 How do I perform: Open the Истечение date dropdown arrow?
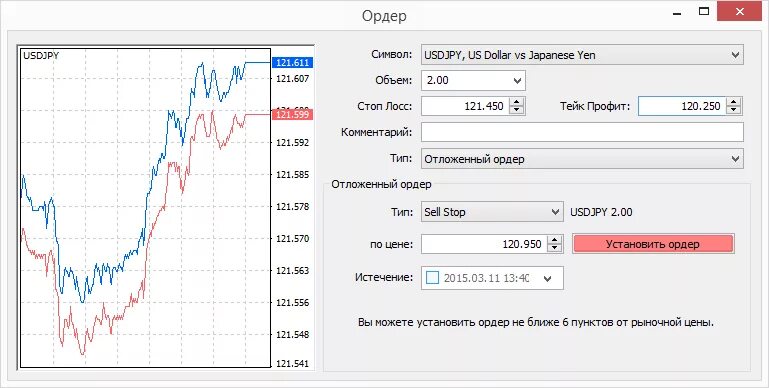tap(548, 278)
